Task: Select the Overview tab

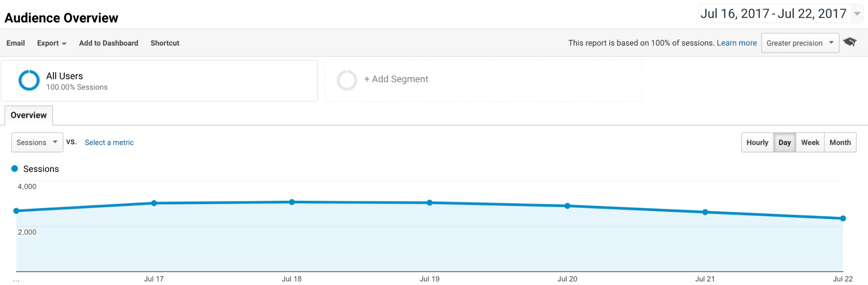Action: point(29,115)
